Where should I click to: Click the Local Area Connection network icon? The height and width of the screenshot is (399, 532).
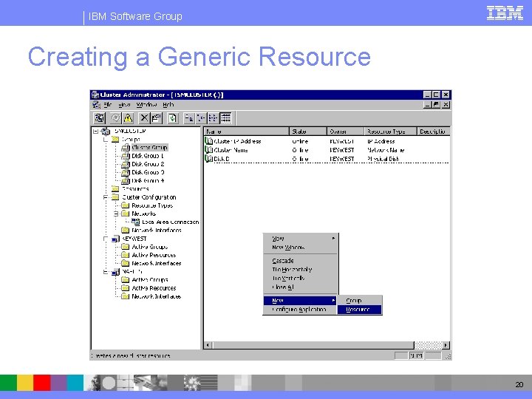coord(136,222)
